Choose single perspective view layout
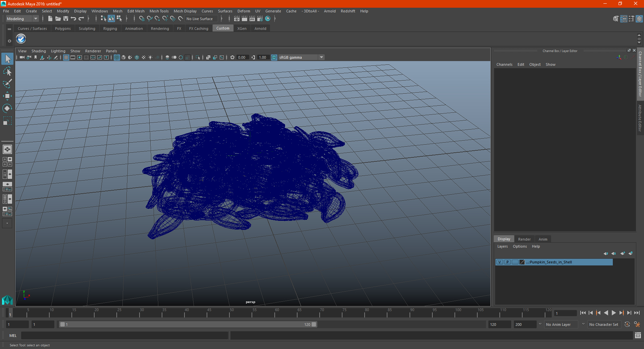The image size is (644, 349). point(7,149)
